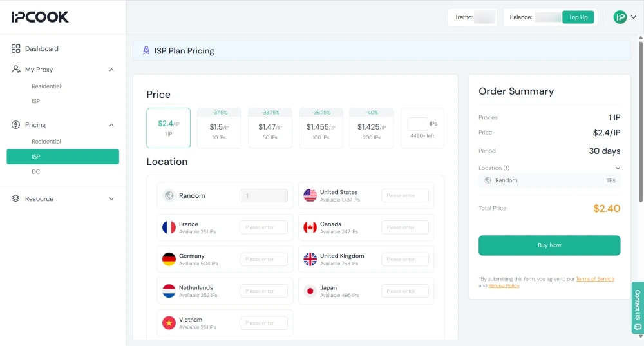Image resolution: width=644 pixels, height=346 pixels.
Task: Click the Canada quantity input
Action: (405, 227)
